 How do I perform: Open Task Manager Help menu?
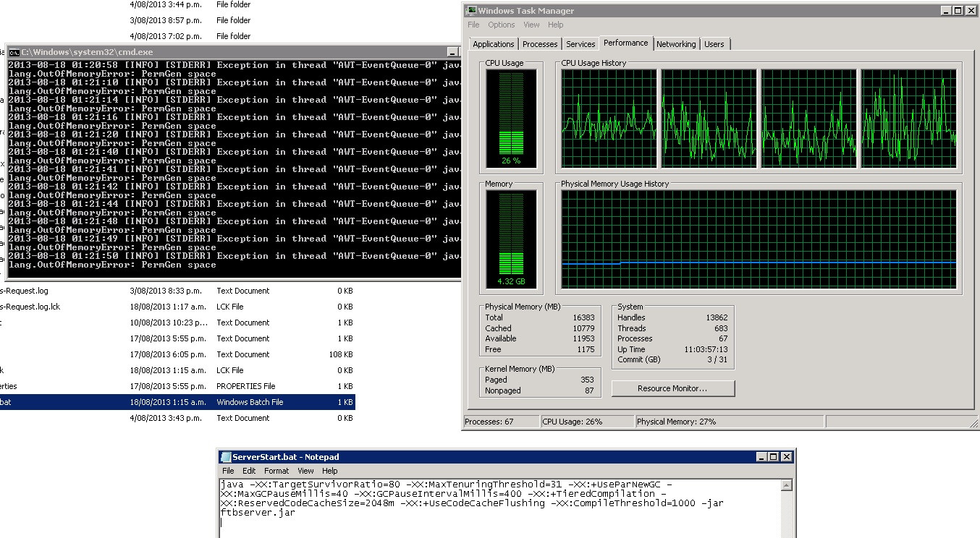pos(555,25)
